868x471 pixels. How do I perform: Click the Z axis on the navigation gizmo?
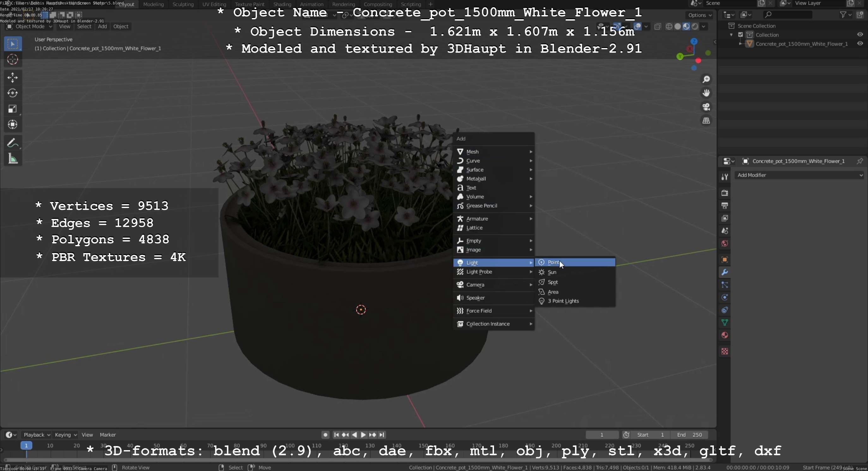coord(694,41)
